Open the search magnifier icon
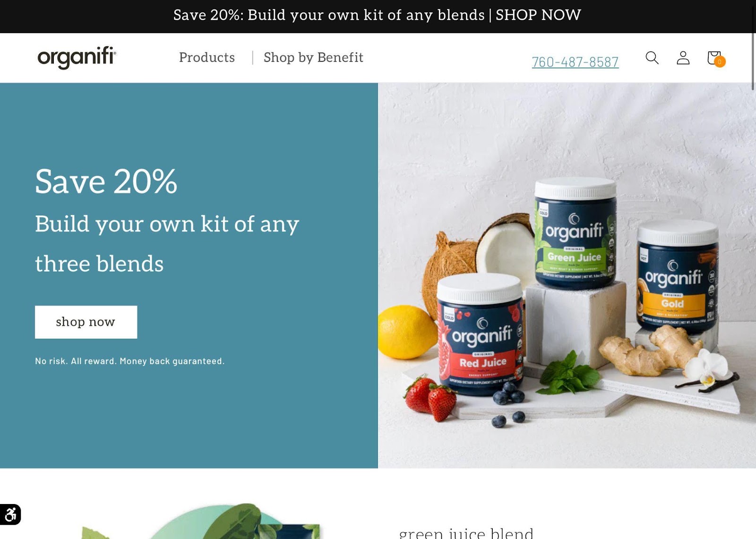 click(x=652, y=58)
